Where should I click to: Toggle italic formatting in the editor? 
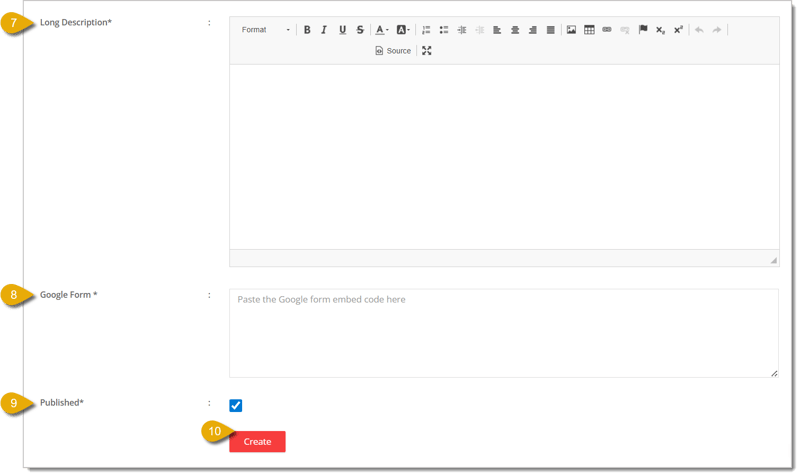324,30
